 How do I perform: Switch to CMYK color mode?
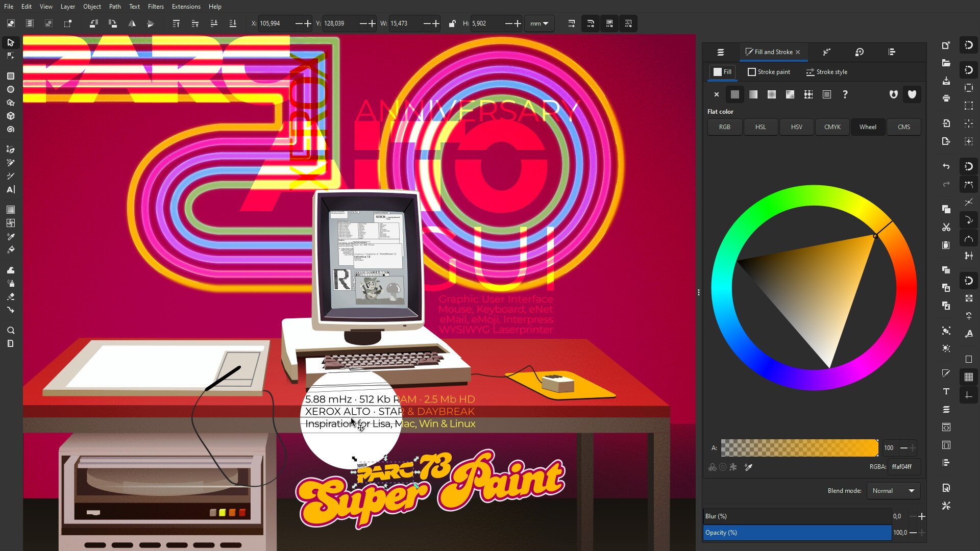click(x=832, y=127)
